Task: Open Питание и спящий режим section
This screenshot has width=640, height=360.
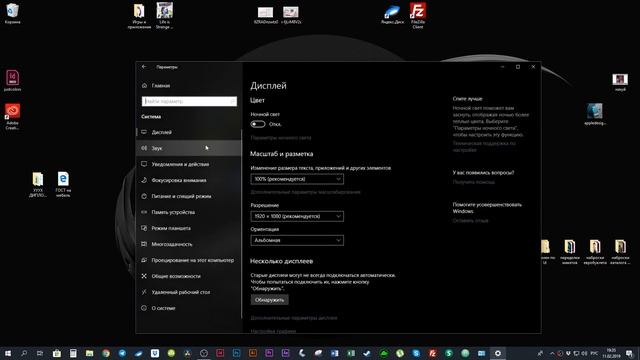Action: 189,196
